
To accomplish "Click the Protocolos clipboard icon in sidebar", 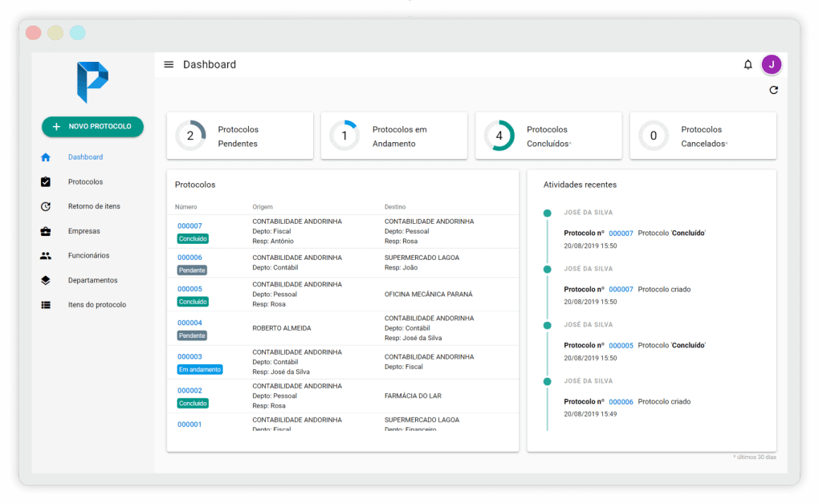I will click(46, 182).
